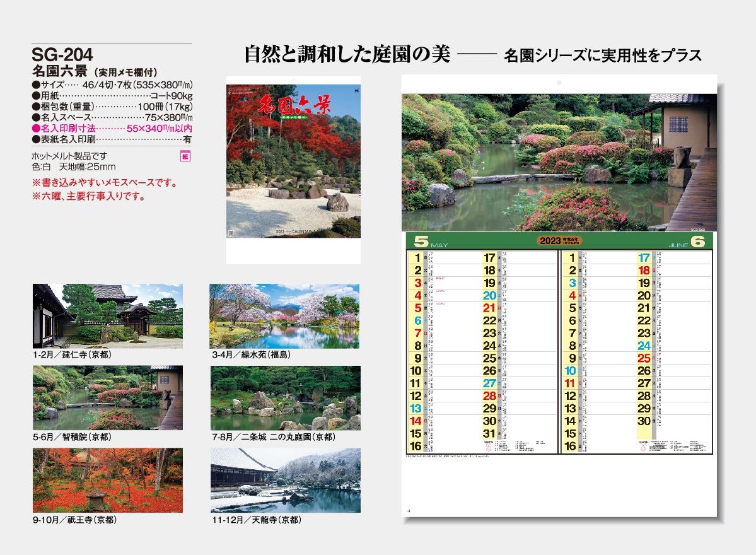Viewport: 756px width, 555px height.
Task: Select May 28 in the calendar
Action: pyautogui.click(x=490, y=396)
